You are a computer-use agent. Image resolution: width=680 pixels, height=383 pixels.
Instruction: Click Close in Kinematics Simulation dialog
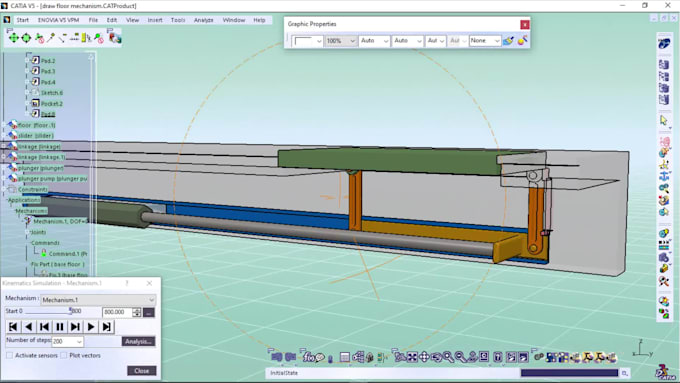[142, 371]
